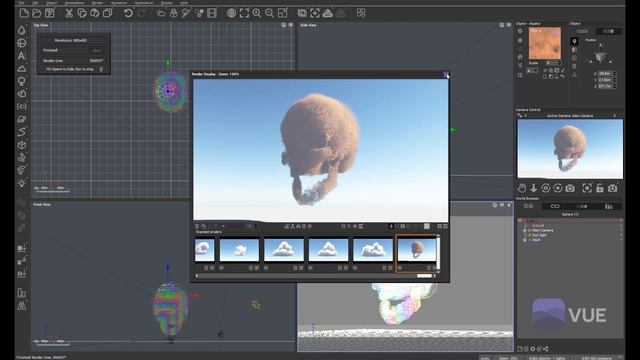Screen dimensions: 640x360
Task: Select Main Camera in World Browser
Action: click(543, 230)
